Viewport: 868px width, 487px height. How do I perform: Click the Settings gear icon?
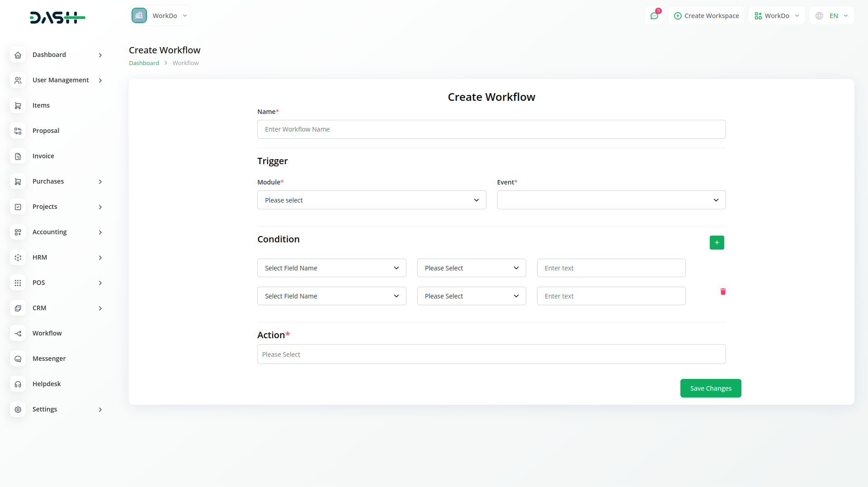coord(18,409)
